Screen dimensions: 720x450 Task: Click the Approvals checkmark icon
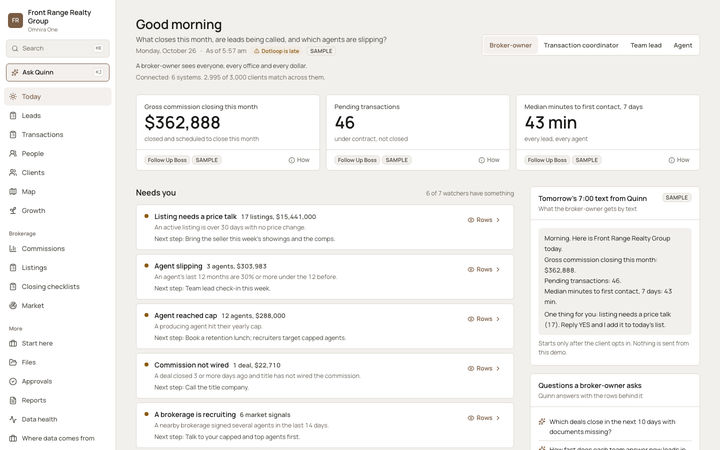click(13, 382)
